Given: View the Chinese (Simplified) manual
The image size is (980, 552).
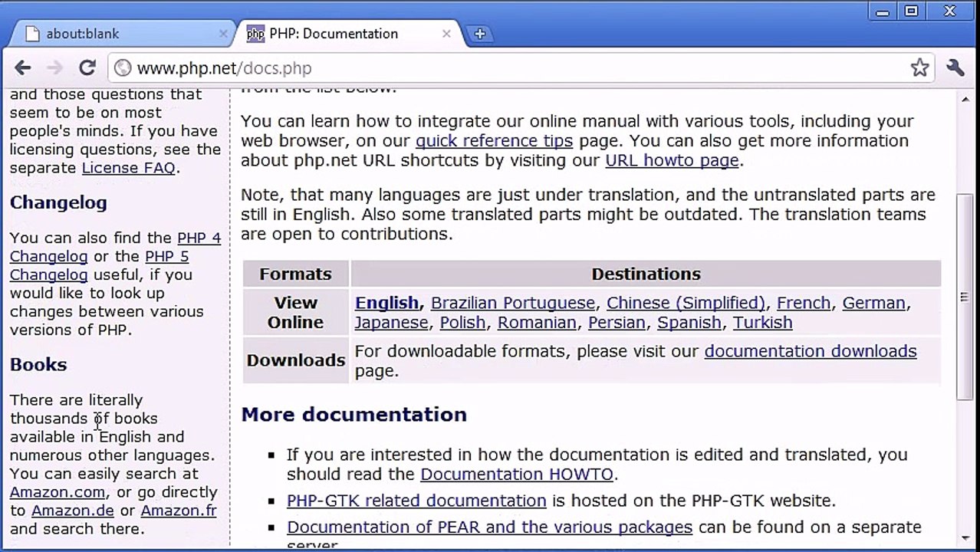Looking at the screenshot, I should click(686, 303).
